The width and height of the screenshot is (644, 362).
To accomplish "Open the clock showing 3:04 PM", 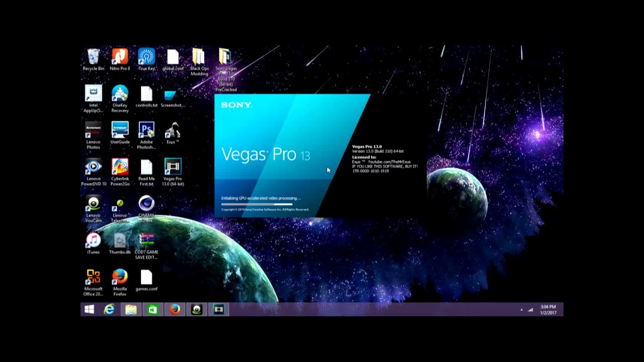I will 548,310.
